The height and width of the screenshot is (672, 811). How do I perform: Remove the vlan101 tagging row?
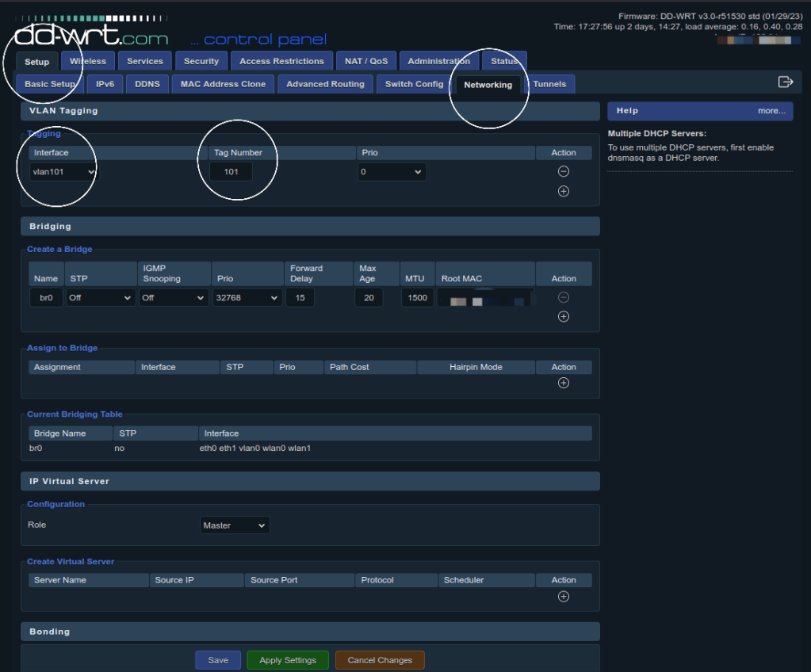[x=564, y=171]
